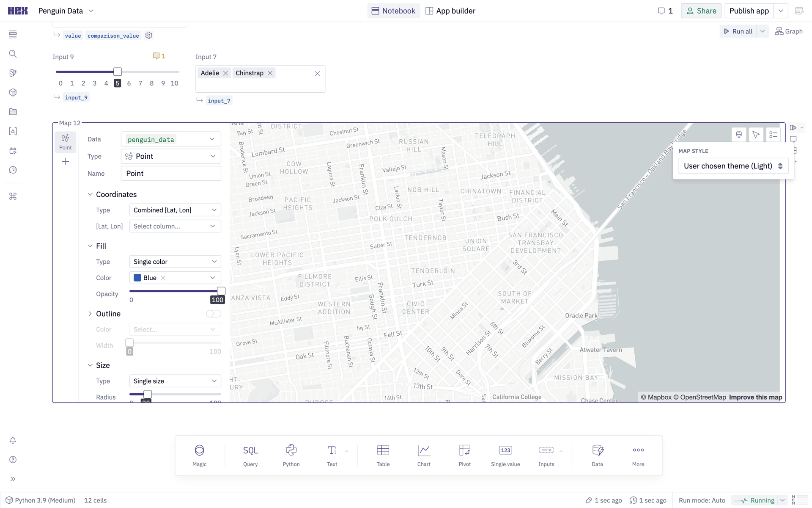Open the history clock sidebar icon

[x=13, y=170]
